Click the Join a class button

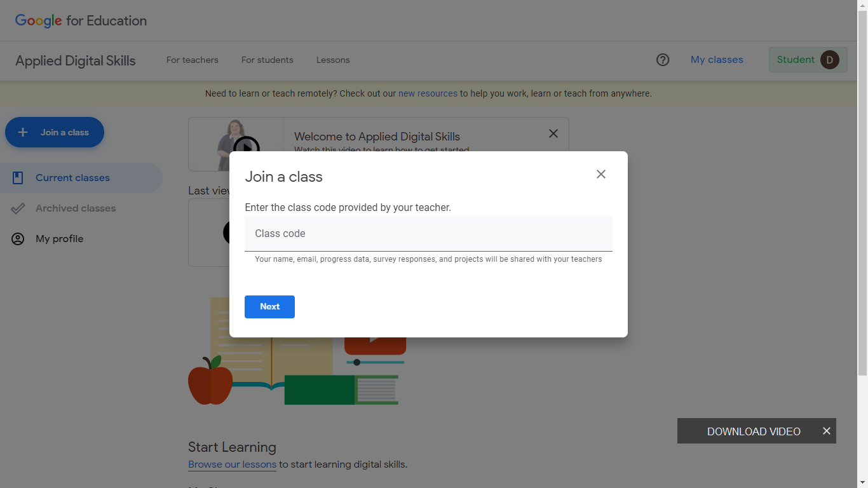(x=55, y=132)
